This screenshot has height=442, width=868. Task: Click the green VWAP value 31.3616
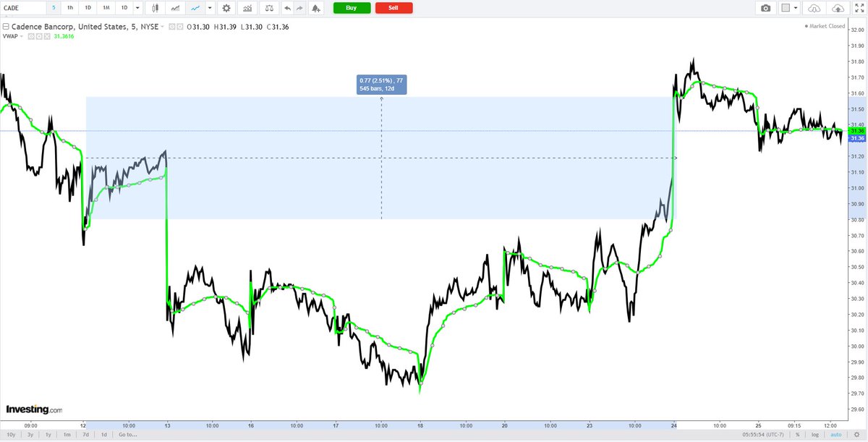[64, 35]
